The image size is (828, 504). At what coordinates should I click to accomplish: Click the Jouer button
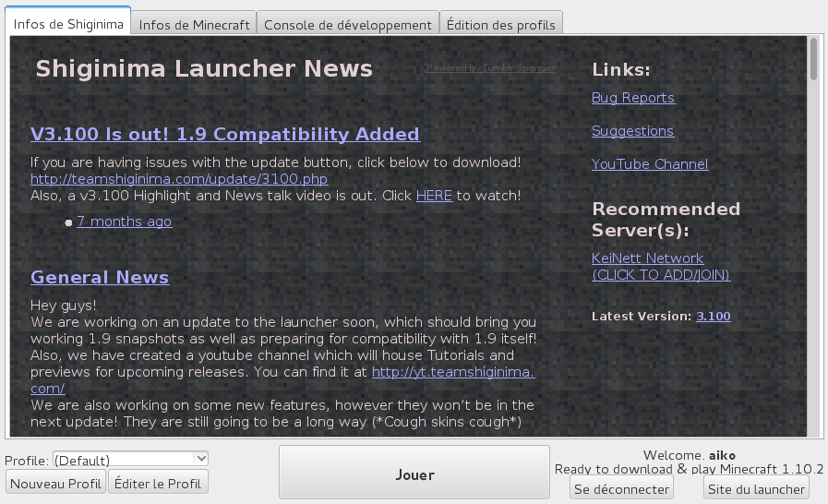[414, 474]
